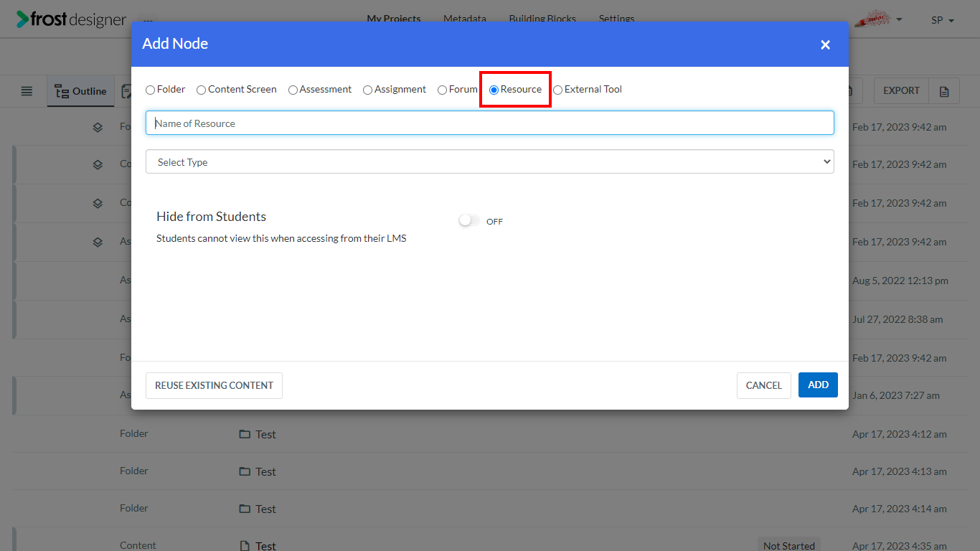The width and height of the screenshot is (980, 551).
Task: Select Test folder dated Apr 17 4:12 am
Action: coord(265,434)
